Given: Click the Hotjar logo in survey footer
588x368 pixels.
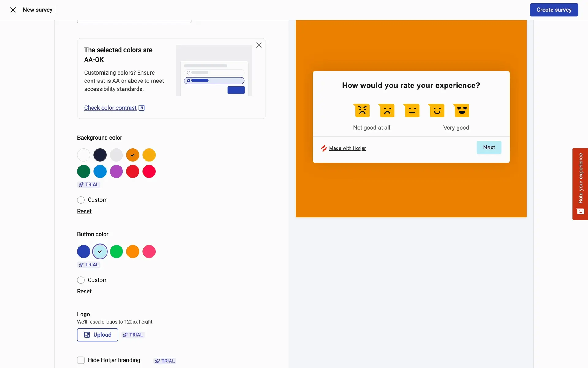Looking at the screenshot, I should (x=324, y=148).
